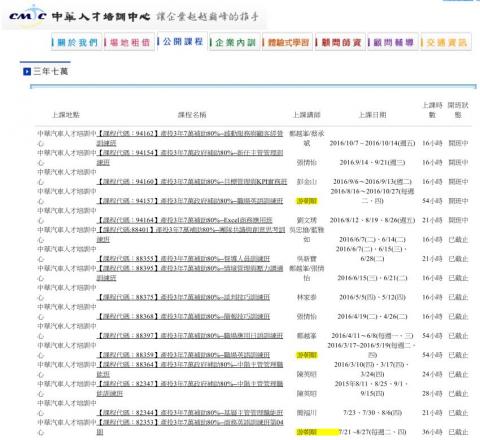480x440 pixels.
Task: Click the 36小時 hours cell
Action: 432,432
